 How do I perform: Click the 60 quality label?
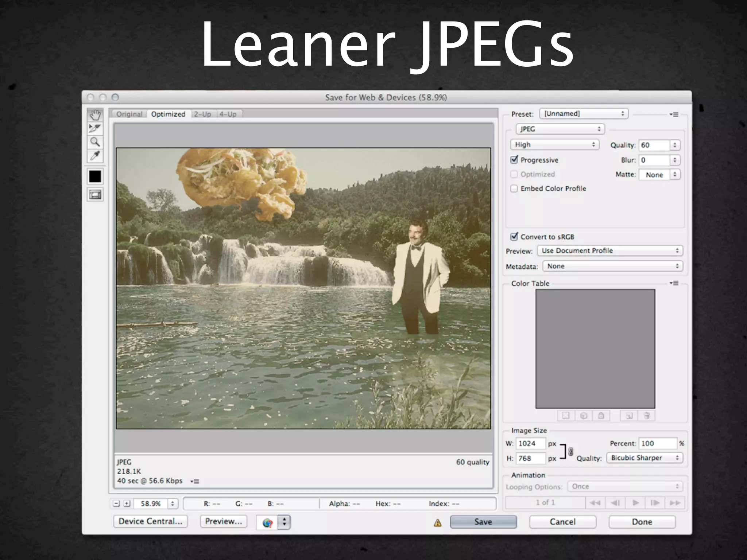click(473, 462)
